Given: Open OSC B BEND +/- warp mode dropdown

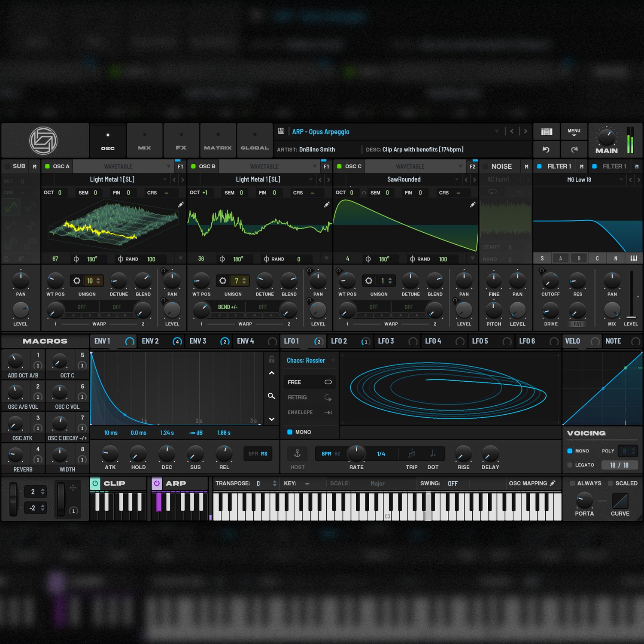Looking at the screenshot, I should click(x=228, y=307).
